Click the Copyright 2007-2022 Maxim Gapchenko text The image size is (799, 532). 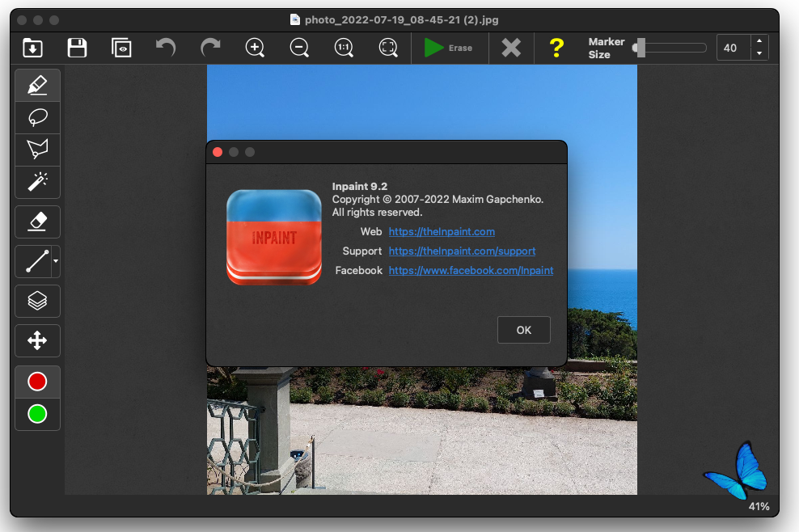click(x=438, y=199)
